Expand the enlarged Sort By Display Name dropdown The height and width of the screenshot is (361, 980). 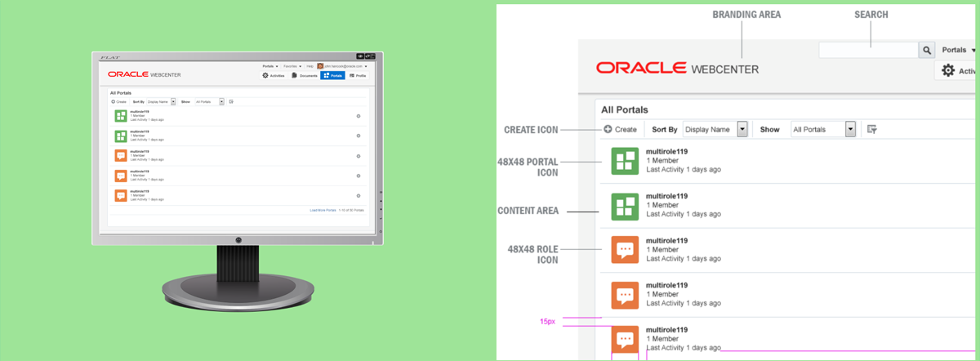coord(742,129)
